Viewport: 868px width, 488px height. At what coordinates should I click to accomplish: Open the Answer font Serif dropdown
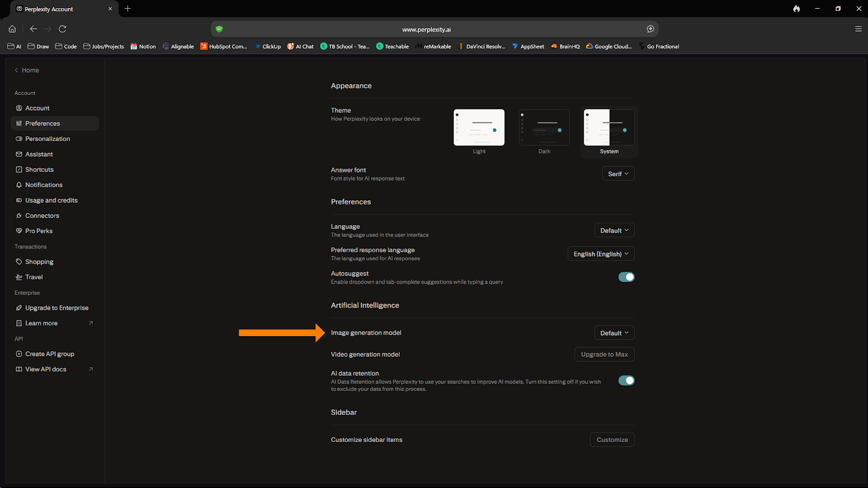618,174
